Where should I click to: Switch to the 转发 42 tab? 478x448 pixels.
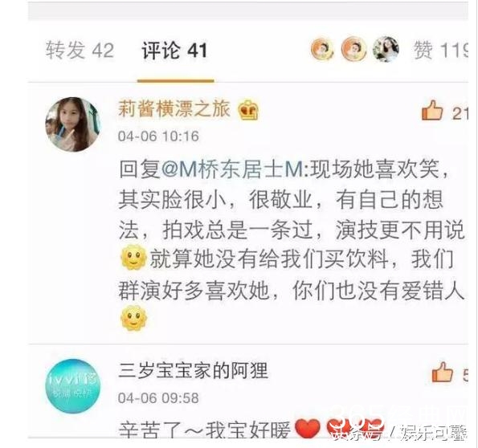[x=80, y=51]
